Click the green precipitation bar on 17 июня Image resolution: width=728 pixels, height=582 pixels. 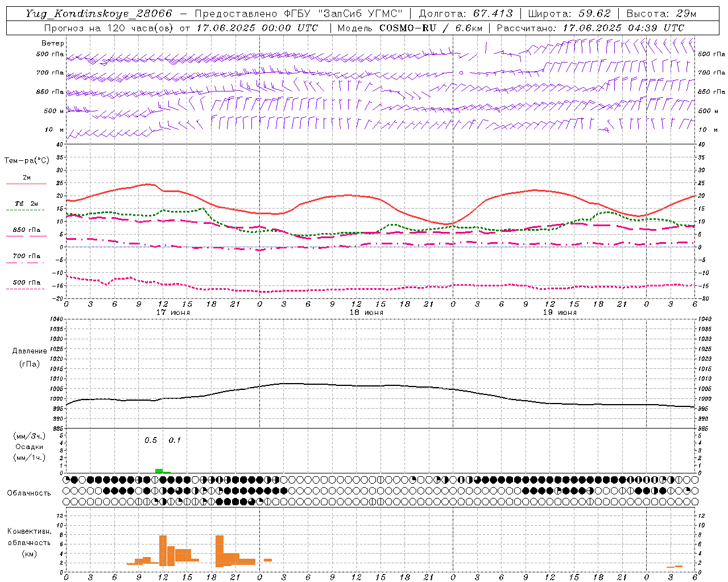click(159, 471)
